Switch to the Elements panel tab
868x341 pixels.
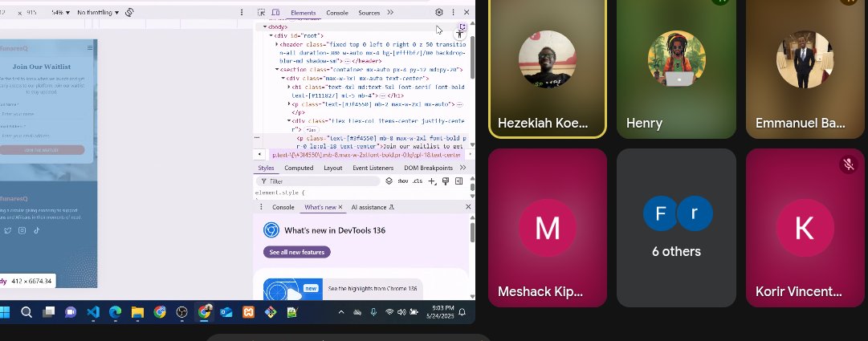(x=304, y=13)
